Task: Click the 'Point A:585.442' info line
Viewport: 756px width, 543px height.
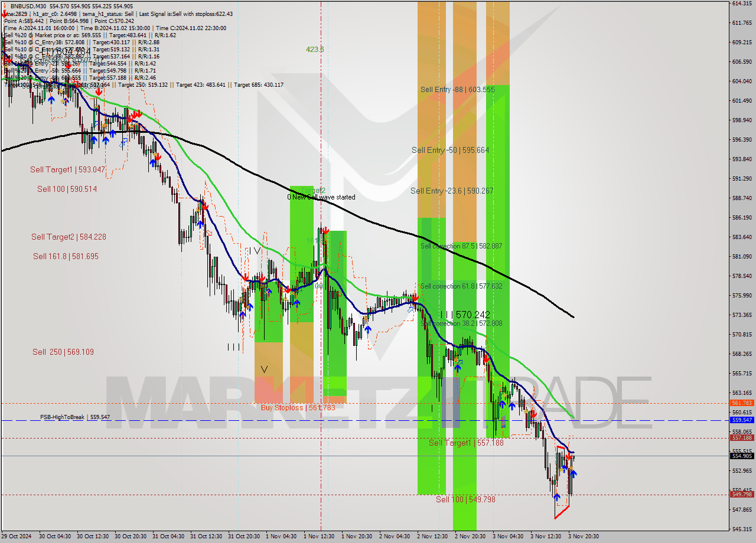Action: pos(25,21)
